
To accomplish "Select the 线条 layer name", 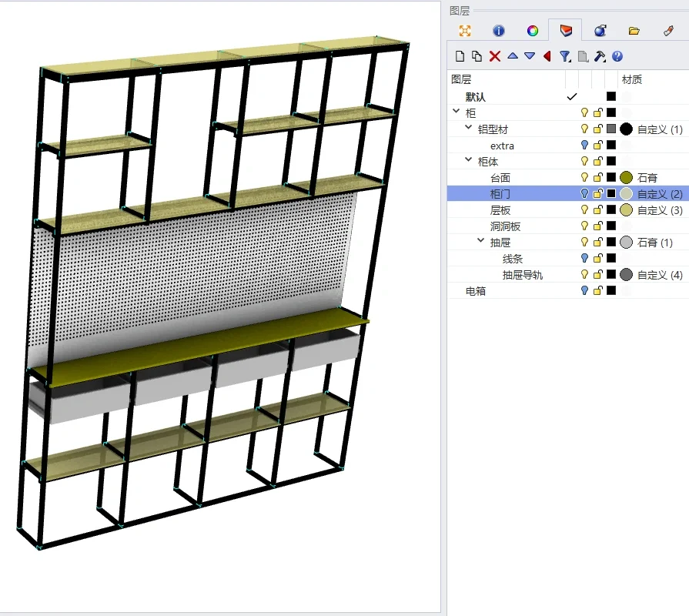I will tap(513, 259).
